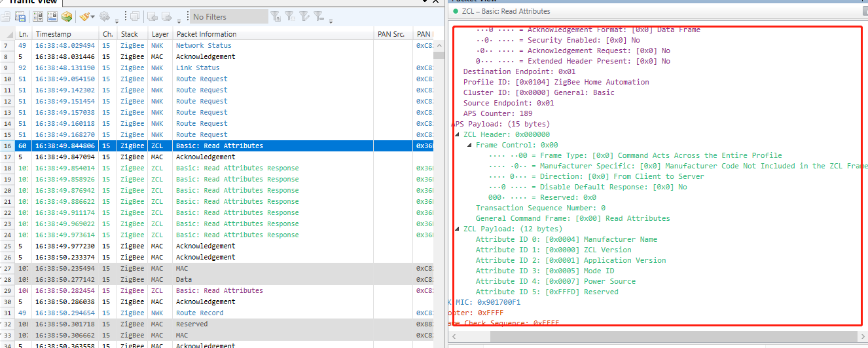Open the overflow arrow after the filter icons
Screen dimensions: 868x348
(x=331, y=21)
